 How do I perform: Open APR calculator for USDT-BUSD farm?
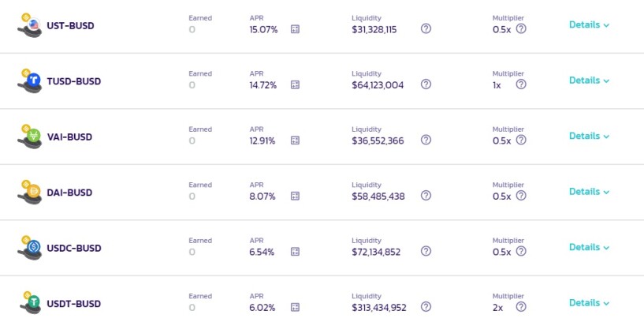[295, 307]
